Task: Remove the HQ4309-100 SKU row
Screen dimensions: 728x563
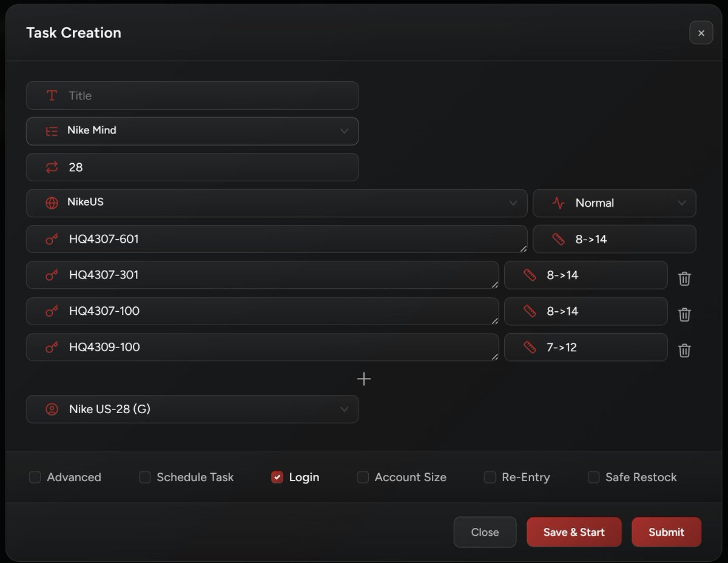Action: (x=684, y=350)
